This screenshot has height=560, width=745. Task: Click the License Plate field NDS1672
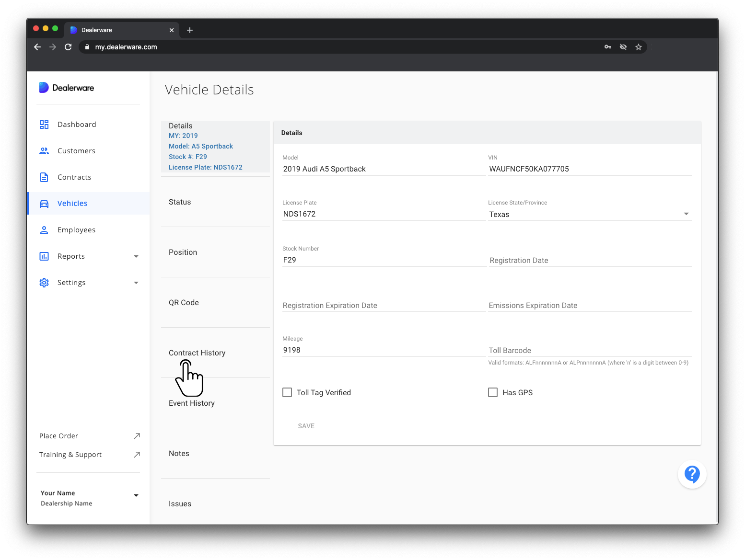click(x=384, y=214)
